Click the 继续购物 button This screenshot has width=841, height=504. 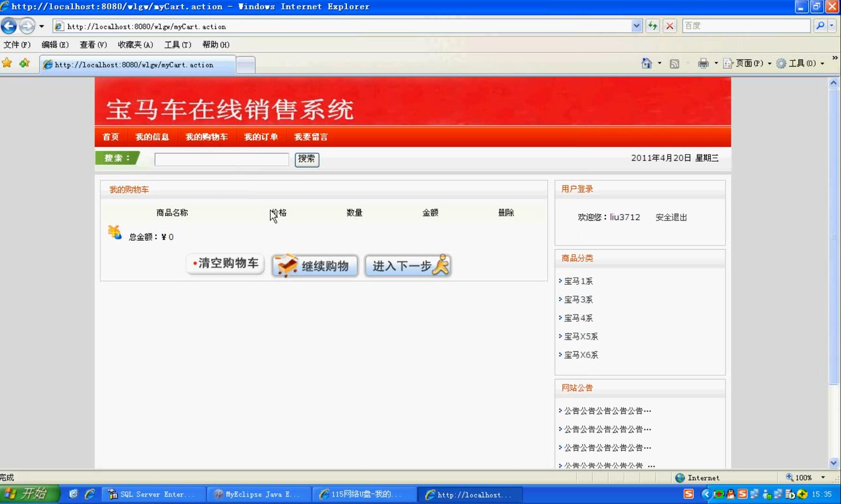click(315, 266)
